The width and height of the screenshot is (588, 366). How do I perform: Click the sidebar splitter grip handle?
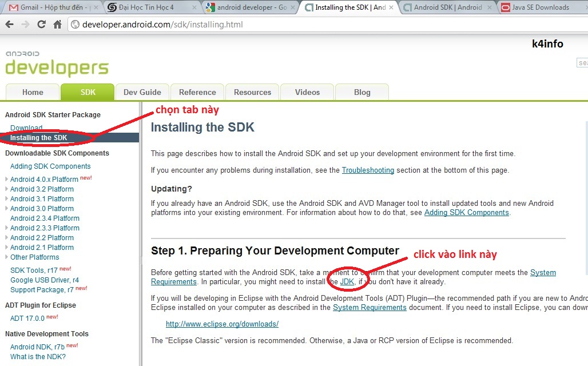pos(141,261)
